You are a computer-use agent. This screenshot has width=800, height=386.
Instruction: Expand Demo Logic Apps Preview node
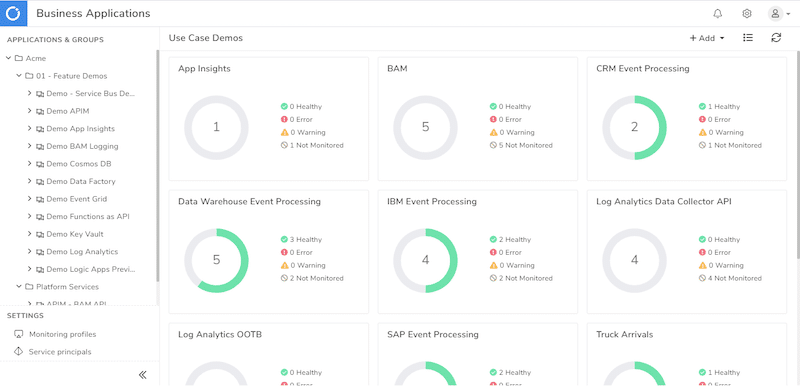point(30,269)
